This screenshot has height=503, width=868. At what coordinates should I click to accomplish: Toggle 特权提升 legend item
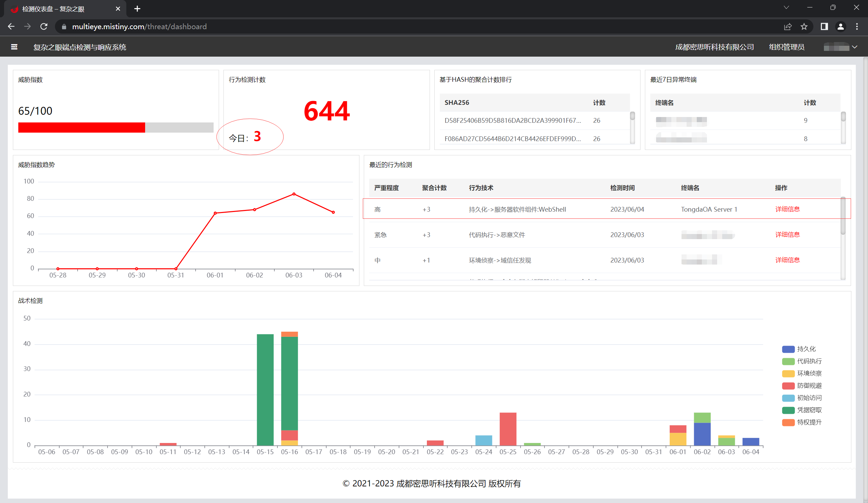pos(802,422)
